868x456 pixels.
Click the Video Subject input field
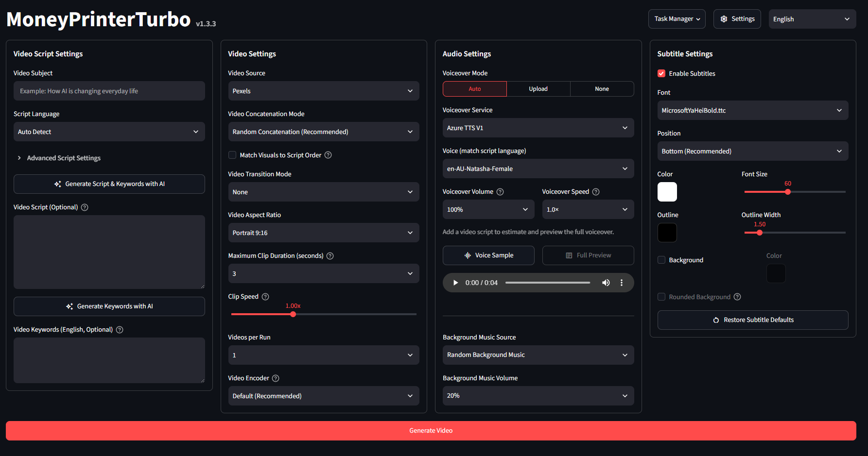click(x=109, y=91)
